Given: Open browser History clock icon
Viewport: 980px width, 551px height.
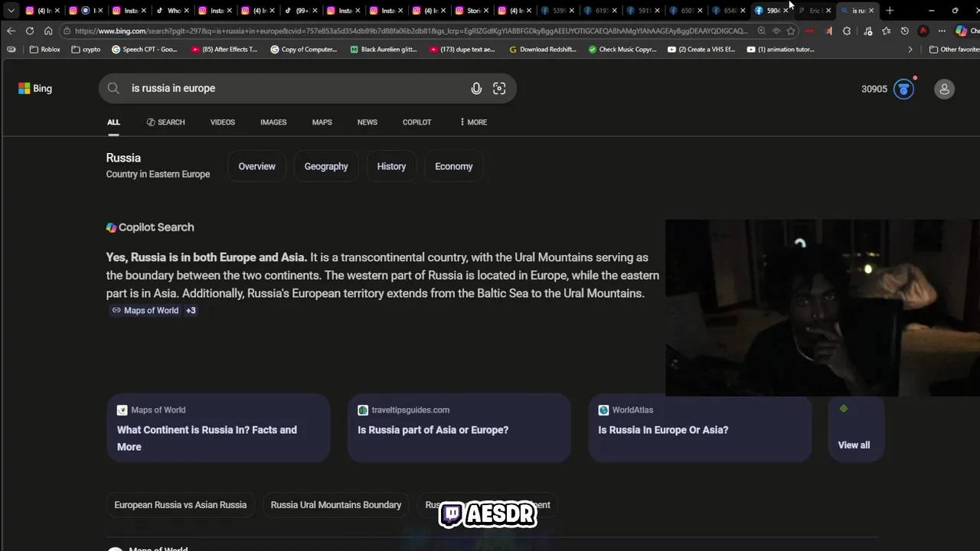Looking at the screenshot, I should tap(904, 31).
